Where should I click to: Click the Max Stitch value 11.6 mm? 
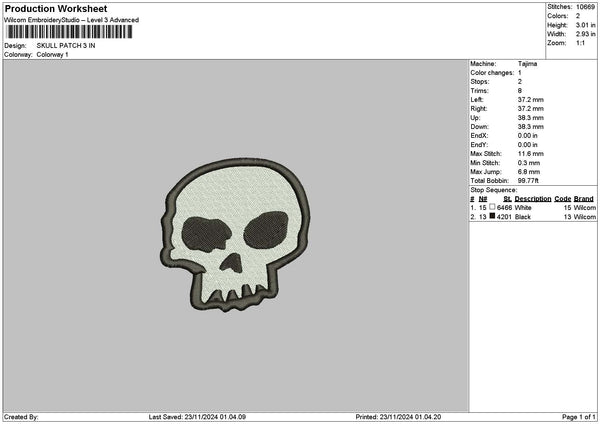[x=531, y=154]
